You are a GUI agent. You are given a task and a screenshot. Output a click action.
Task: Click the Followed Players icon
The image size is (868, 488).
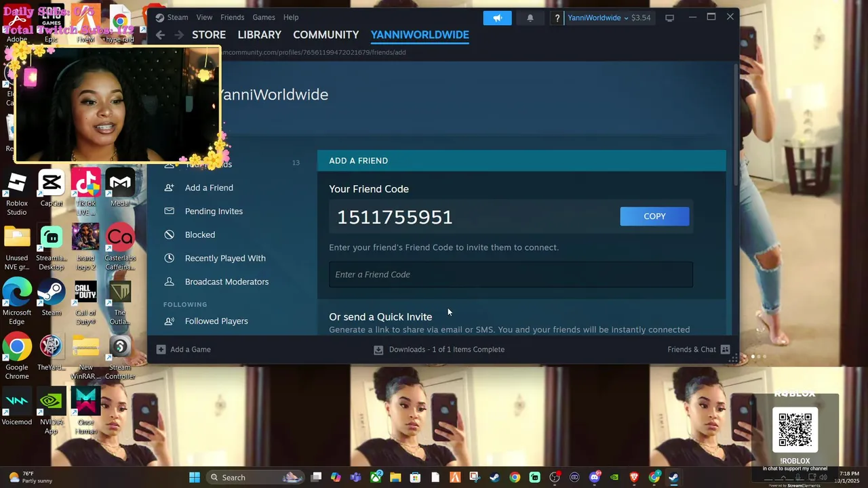pyautogui.click(x=170, y=321)
